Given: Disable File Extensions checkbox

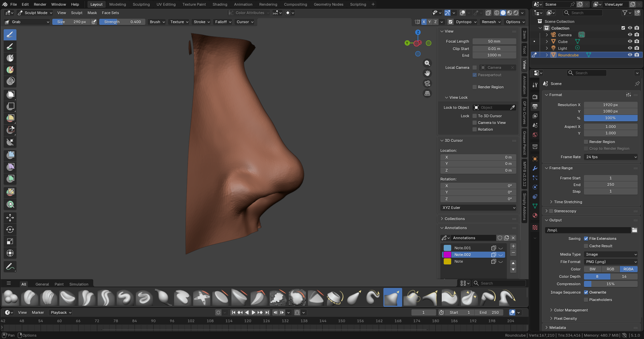Looking at the screenshot, I should click(x=586, y=239).
